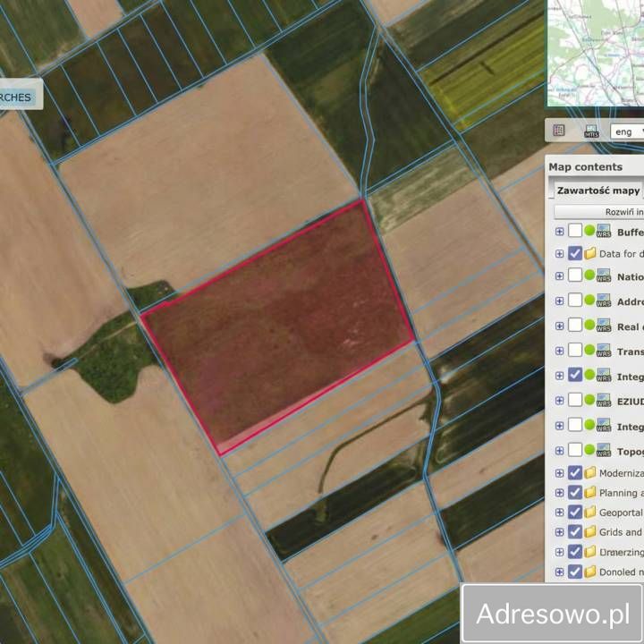The image size is (644, 644).
Task: Click the Map contents panel title
Action: pyautogui.click(x=585, y=166)
